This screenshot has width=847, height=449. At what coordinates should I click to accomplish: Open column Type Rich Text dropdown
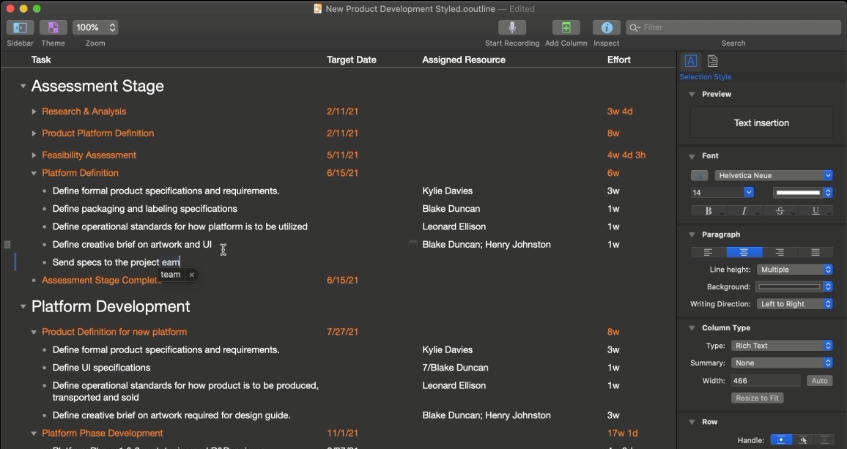click(782, 345)
